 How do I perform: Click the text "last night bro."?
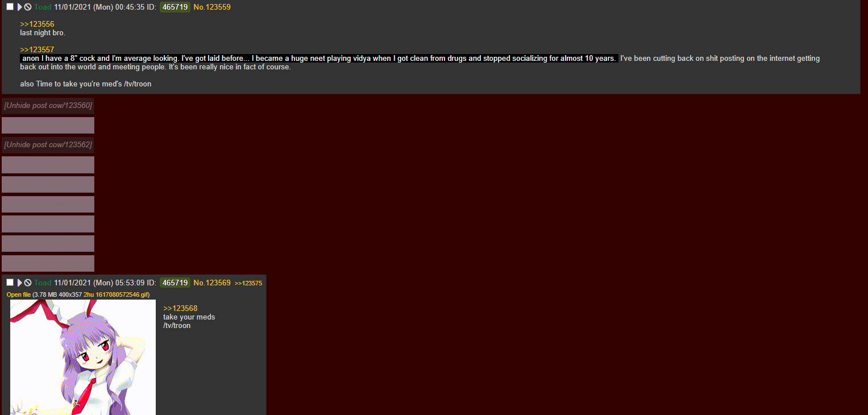[43, 32]
